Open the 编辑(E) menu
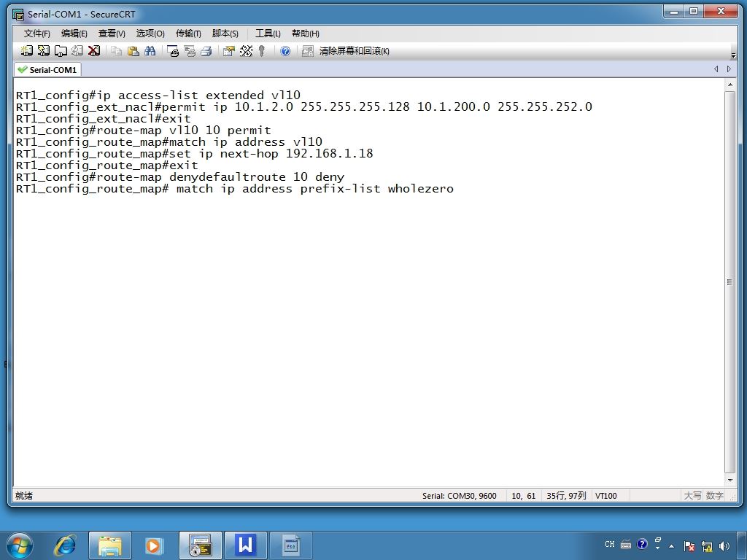 [74, 34]
